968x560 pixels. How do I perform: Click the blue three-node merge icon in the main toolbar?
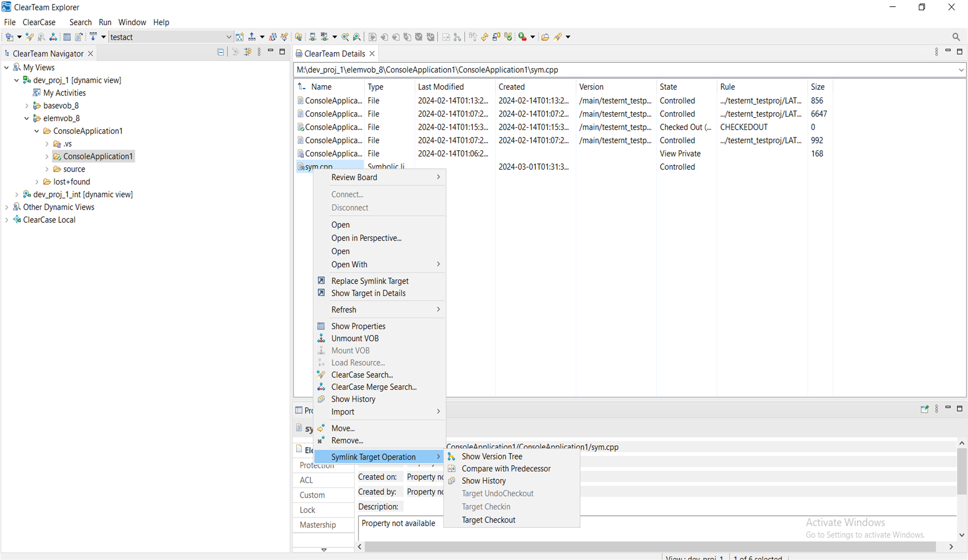click(x=54, y=37)
